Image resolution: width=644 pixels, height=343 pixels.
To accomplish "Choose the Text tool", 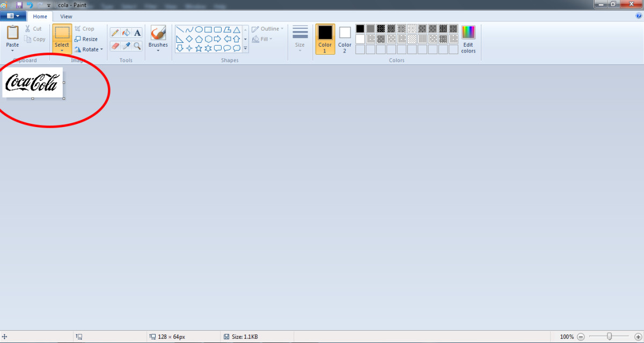I will click(137, 33).
